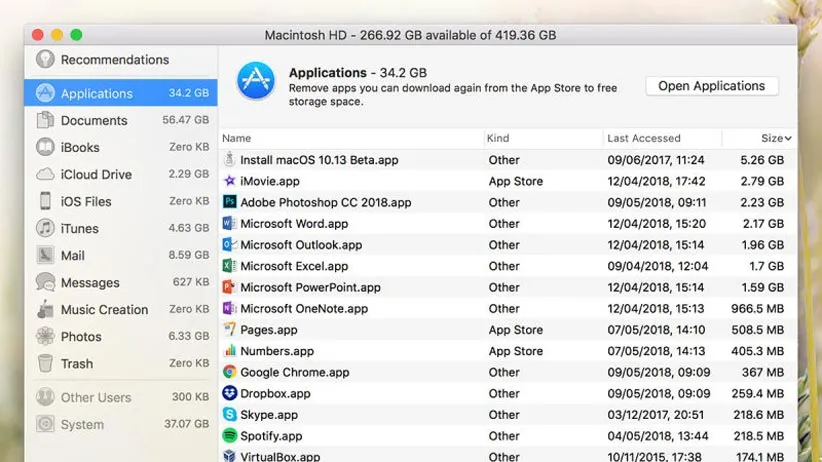822x462 pixels.
Task: Open the Mail storage category
Action: click(x=121, y=255)
